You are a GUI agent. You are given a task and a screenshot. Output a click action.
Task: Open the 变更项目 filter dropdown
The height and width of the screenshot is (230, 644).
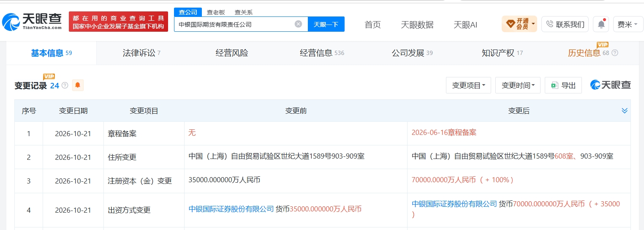[468, 85]
